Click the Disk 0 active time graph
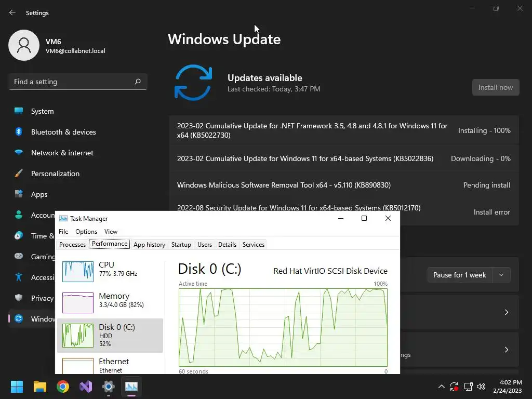This screenshot has width=532, height=399. [283, 327]
